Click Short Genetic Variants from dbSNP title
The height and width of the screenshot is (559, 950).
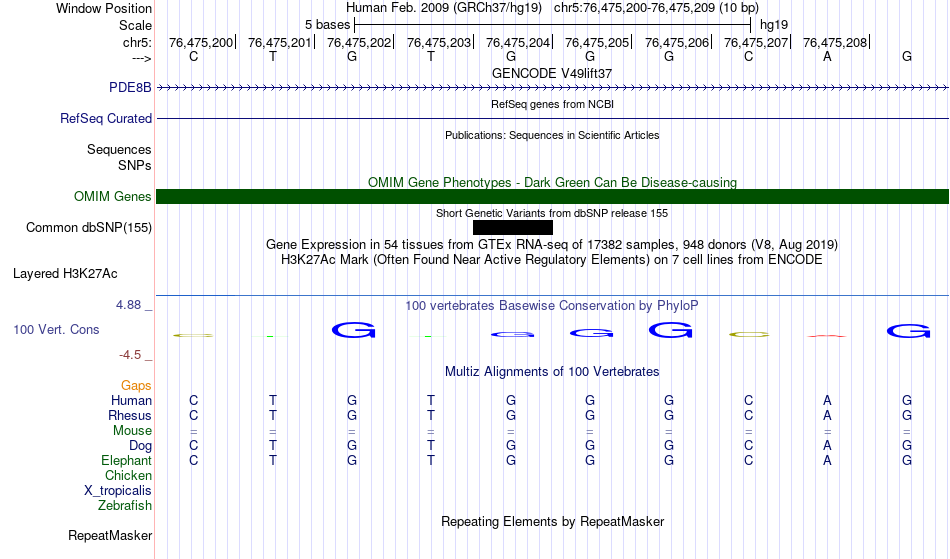pos(552,213)
